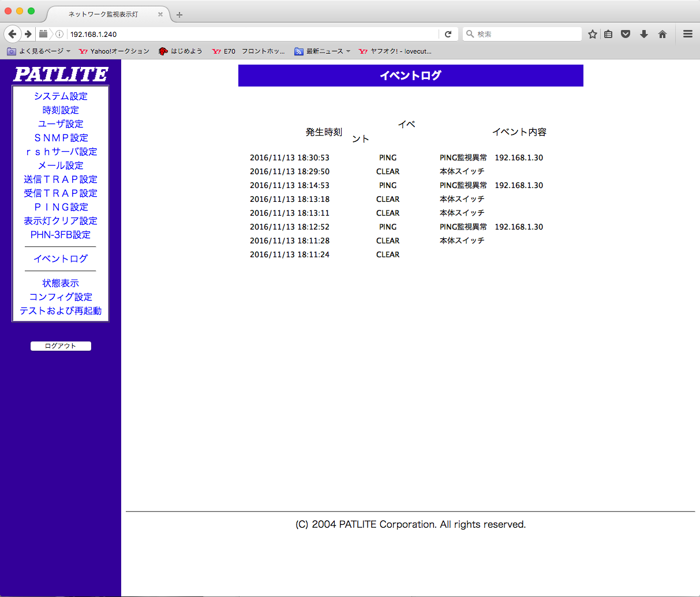This screenshot has height=597, width=700.
Task: Select log time 2016/11/13 18:29:50
Action: tap(290, 171)
